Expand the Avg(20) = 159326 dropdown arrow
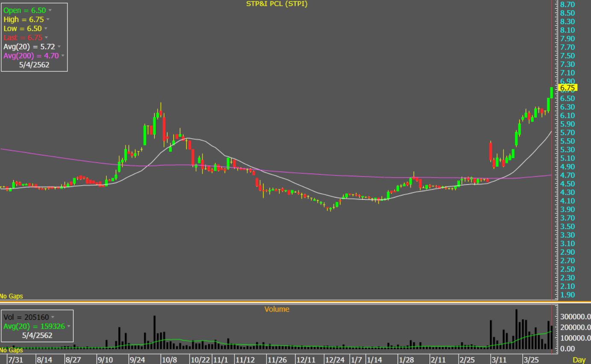 click(x=68, y=326)
